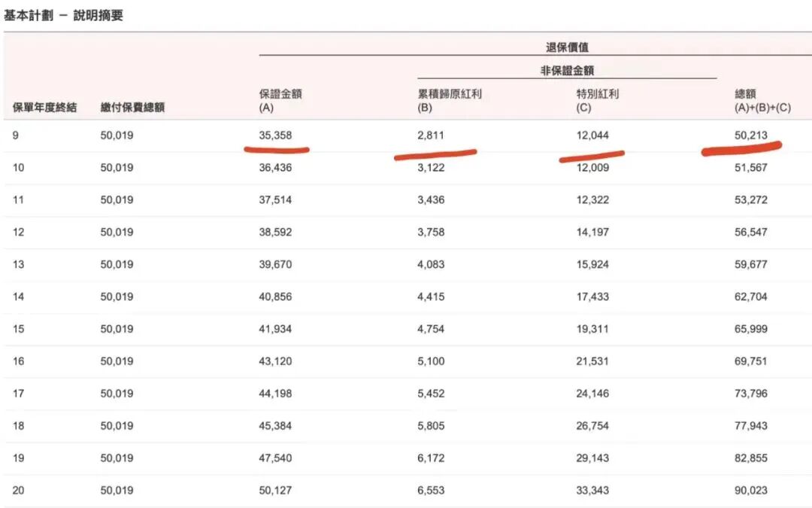Click reversionary bonus 5,805
This screenshot has width=812, height=508.
(x=431, y=425)
